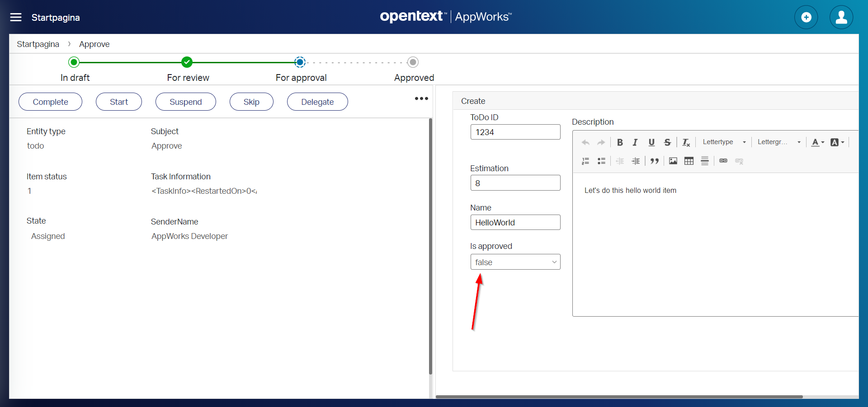Screen dimensions: 868x407
Task: Go to Startpagina breadcrumb
Action: [x=38, y=44]
